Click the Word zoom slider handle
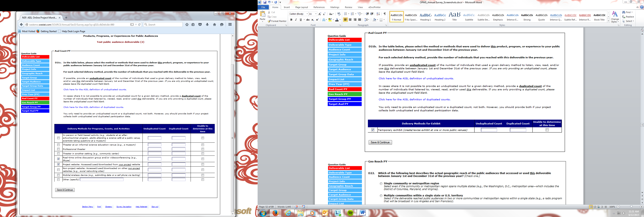 pyautogui.click(x=631, y=207)
